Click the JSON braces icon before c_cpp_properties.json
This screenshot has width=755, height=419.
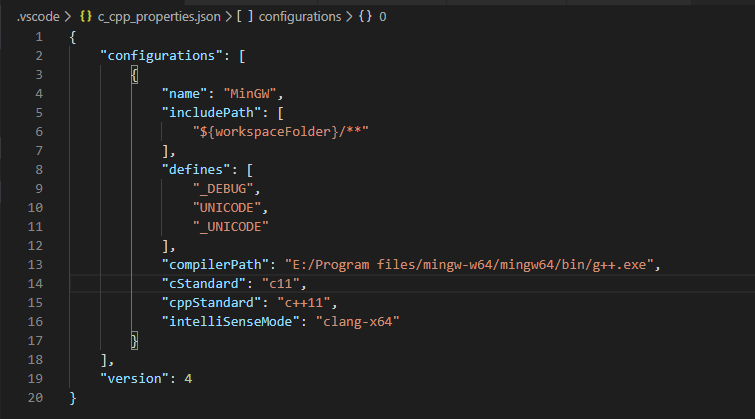pyautogui.click(x=86, y=16)
